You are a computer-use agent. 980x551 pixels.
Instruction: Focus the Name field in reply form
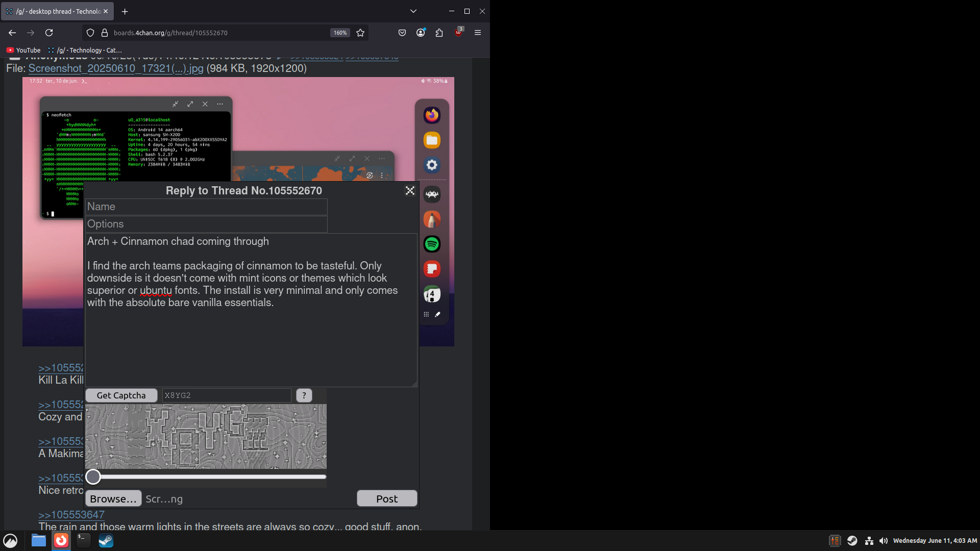coord(206,207)
